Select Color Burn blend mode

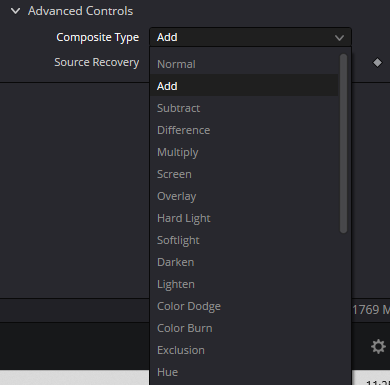click(x=244, y=328)
